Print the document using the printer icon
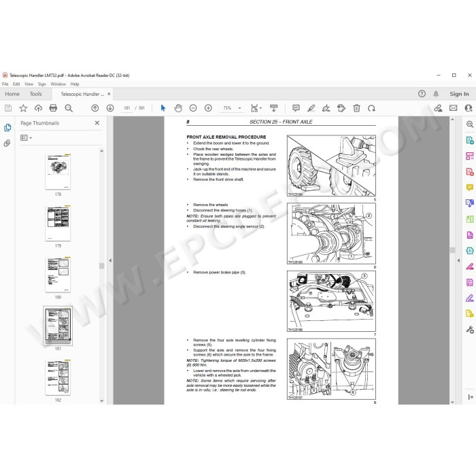 point(53,108)
